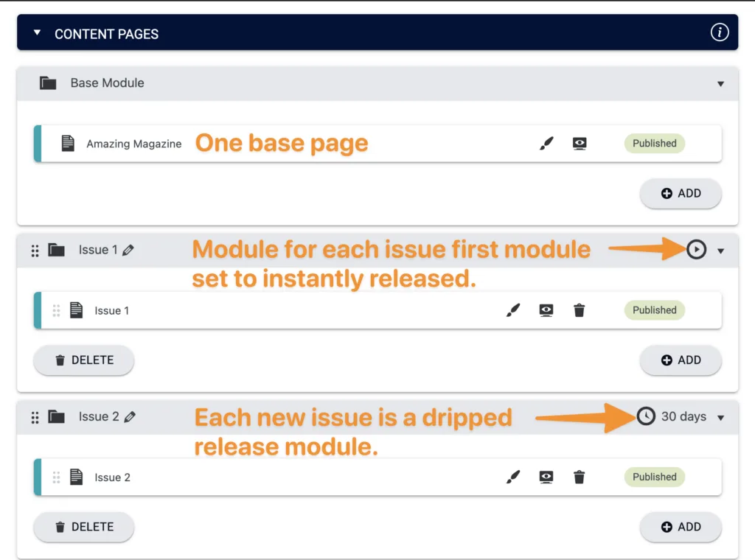Click ADD in the Base Module section
The image size is (755, 560).
pos(680,193)
